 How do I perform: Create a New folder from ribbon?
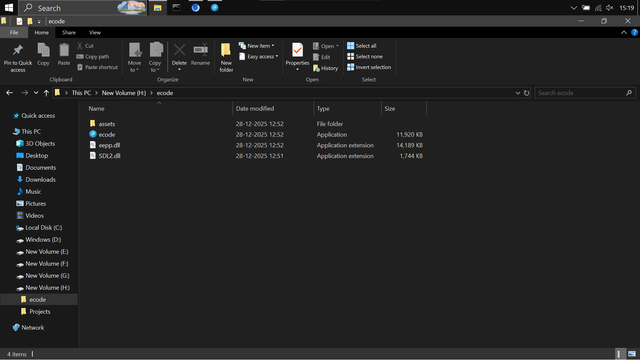pos(226,58)
